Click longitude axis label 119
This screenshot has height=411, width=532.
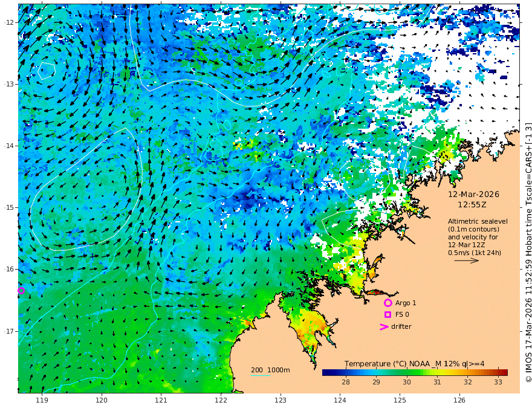pyautogui.click(x=42, y=401)
